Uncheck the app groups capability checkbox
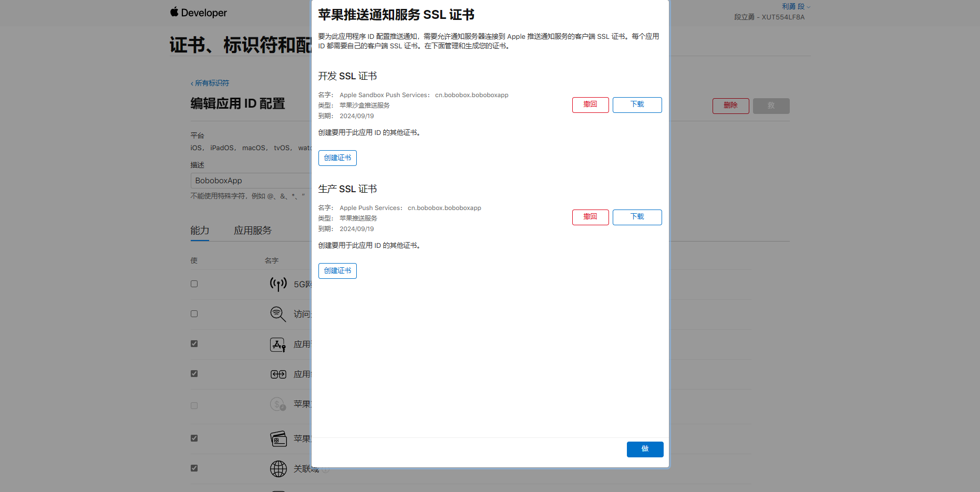 194,374
